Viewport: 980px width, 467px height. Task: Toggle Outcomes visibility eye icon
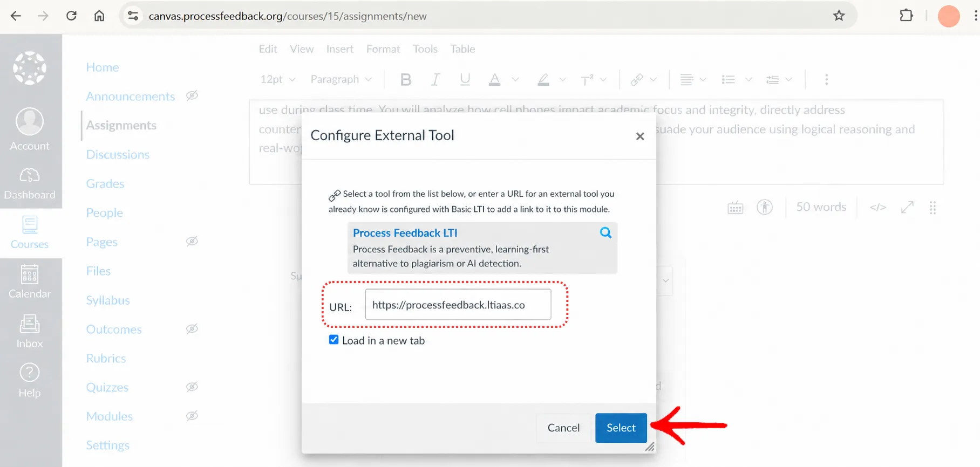click(192, 328)
